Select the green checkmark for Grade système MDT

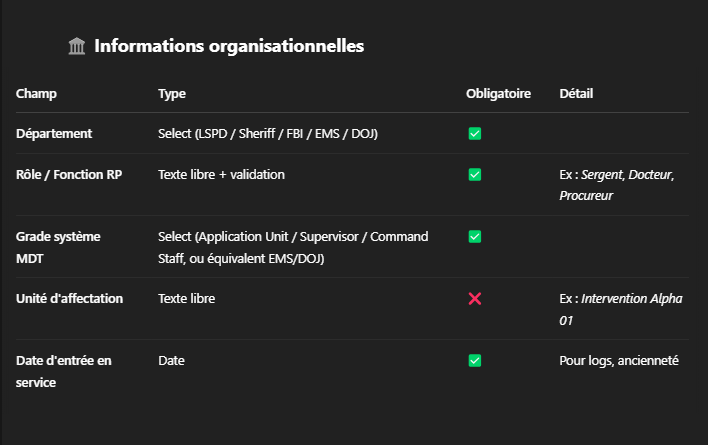click(x=475, y=237)
